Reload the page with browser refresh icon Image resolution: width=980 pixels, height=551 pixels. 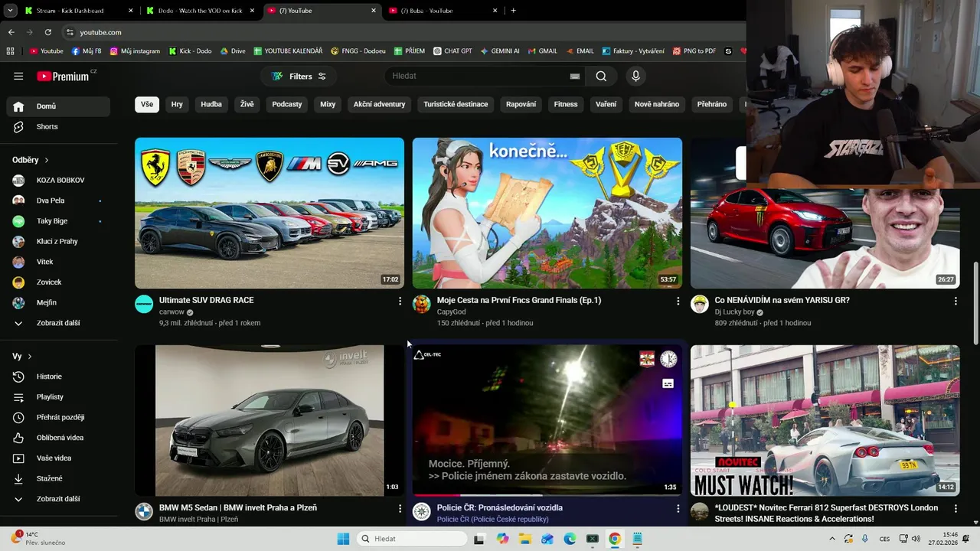point(47,32)
